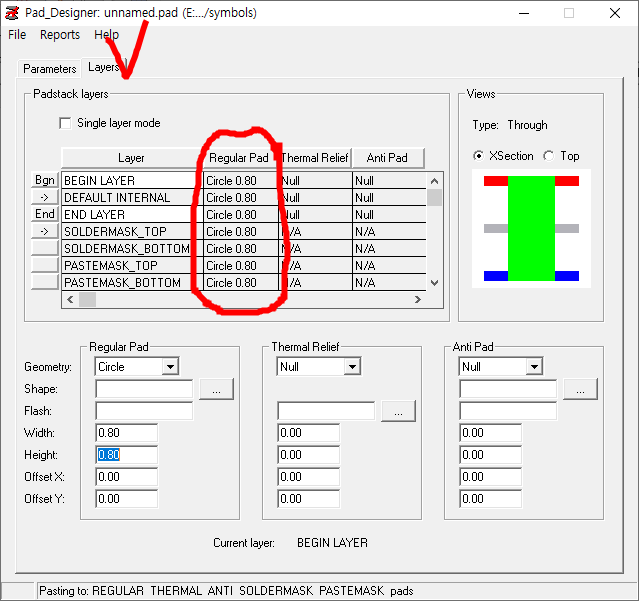
Task: Click the green drill in XSection preview
Action: click(x=531, y=228)
